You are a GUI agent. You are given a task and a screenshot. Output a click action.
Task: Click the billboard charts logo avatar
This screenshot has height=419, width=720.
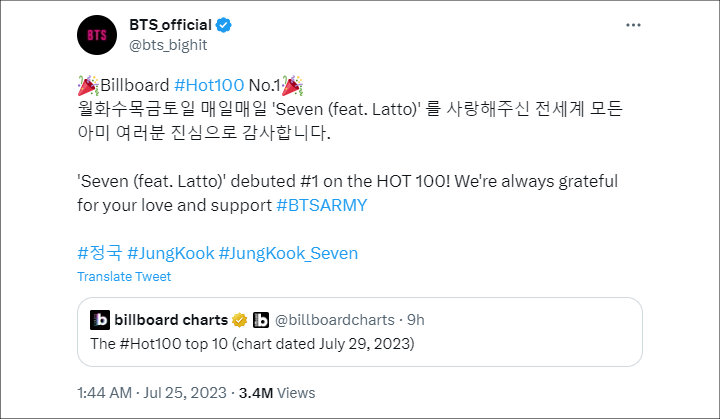click(x=100, y=320)
